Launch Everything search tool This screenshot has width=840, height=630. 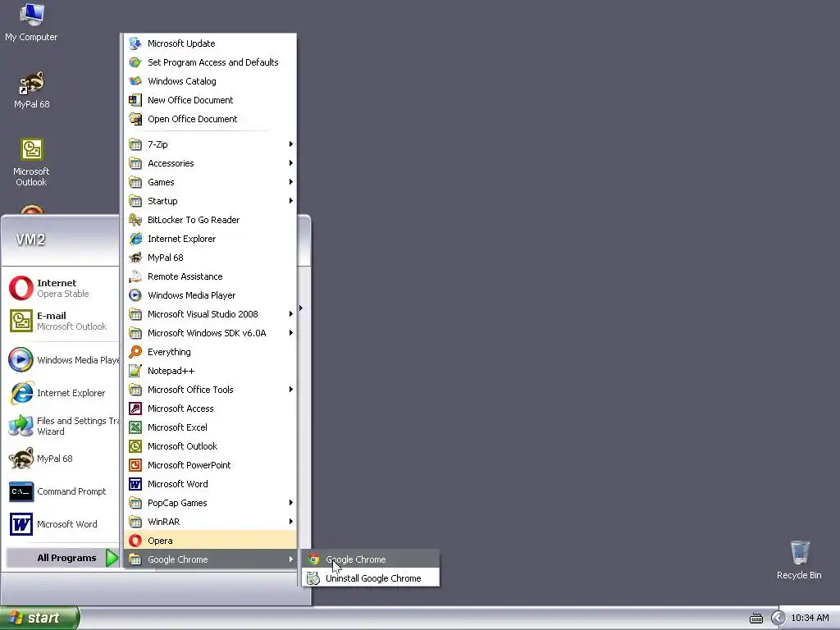pos(210,352)
